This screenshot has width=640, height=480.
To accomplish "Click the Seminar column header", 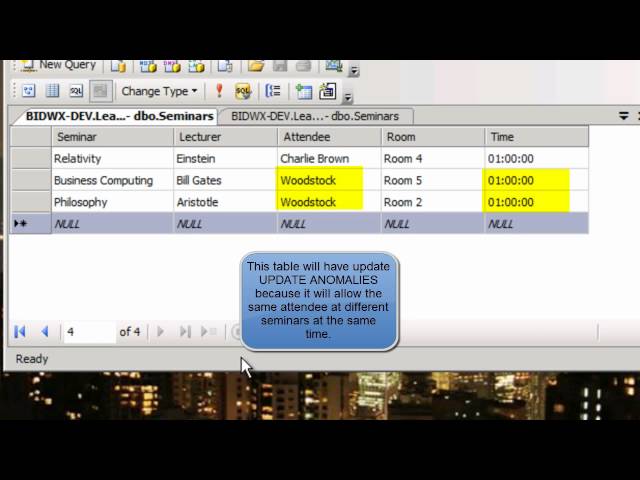I will pos(113,137).
